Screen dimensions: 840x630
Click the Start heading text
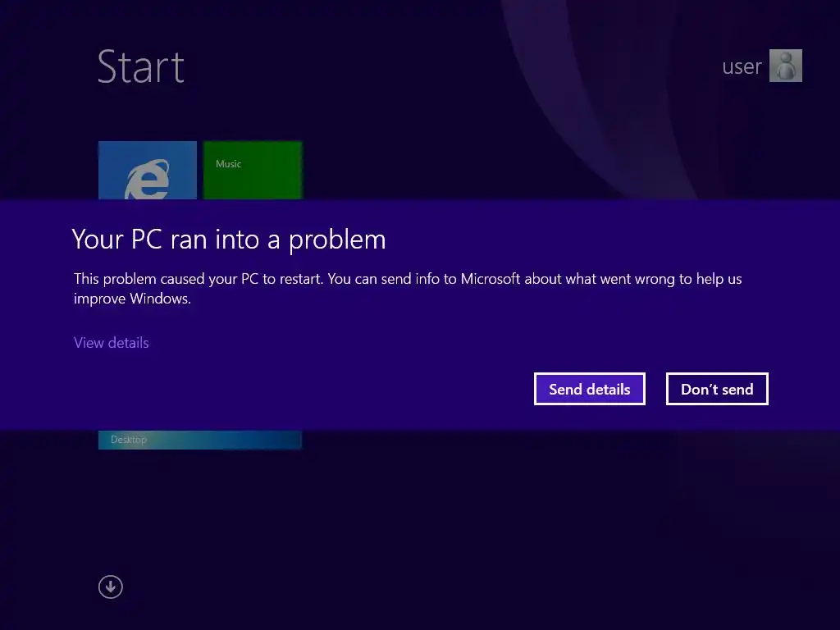(141, 66)
